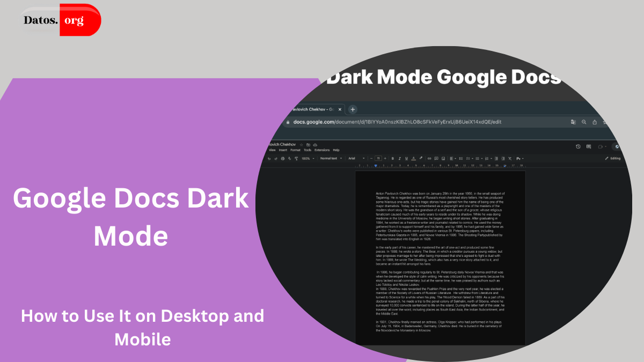Open the checklist dropdown
Image resolution: width=644 pixels, height=362 pixels.
(x=470, y=158)
